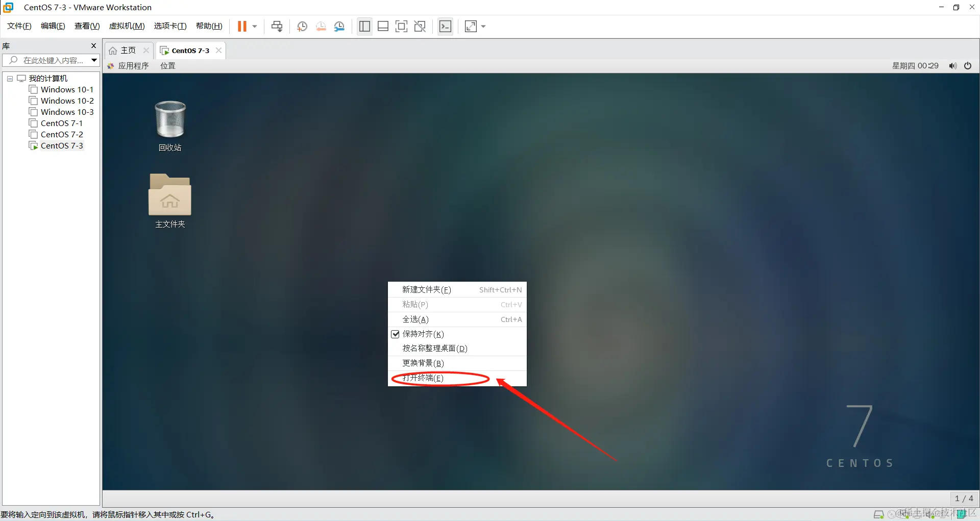This screenshot has height=521, width=980.
Task: Select Windows 10-2 in the library
Action: [67, 101]
